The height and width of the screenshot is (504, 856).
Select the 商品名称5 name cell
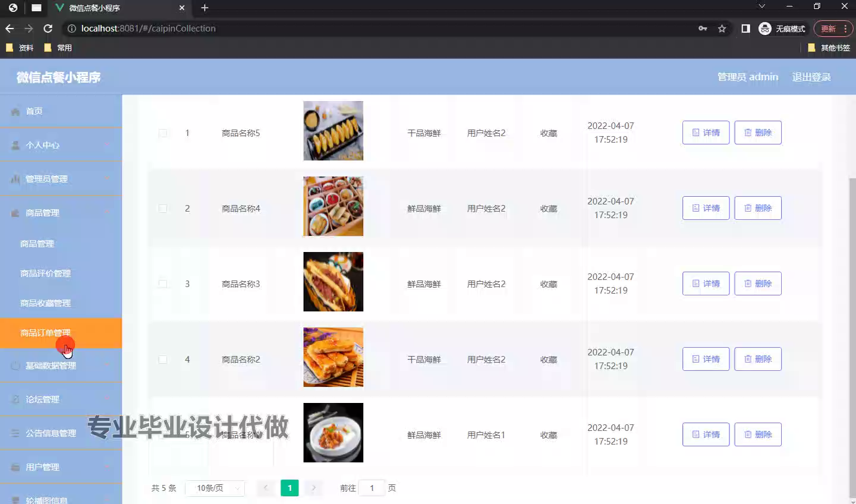(241, 133)
